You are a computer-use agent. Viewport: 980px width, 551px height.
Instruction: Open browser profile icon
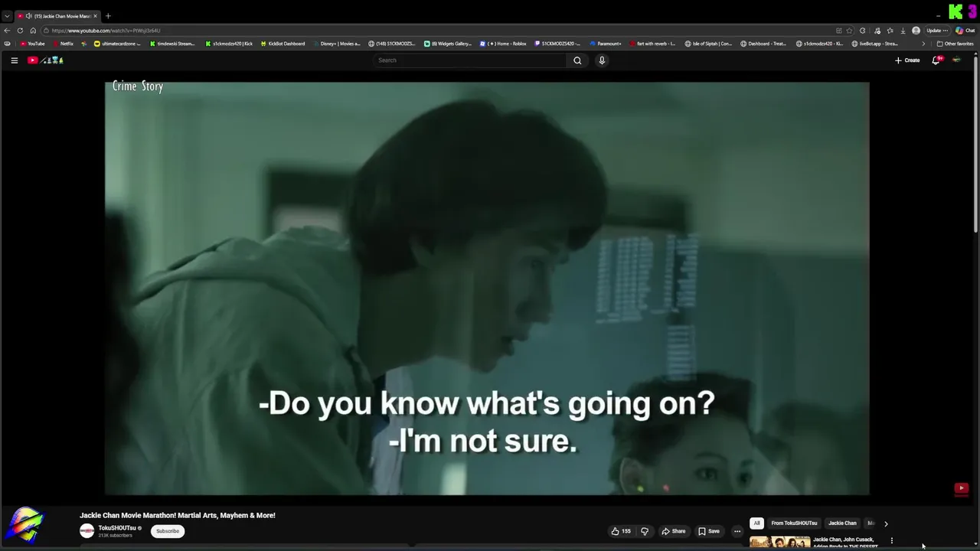[x=916, y=31]
